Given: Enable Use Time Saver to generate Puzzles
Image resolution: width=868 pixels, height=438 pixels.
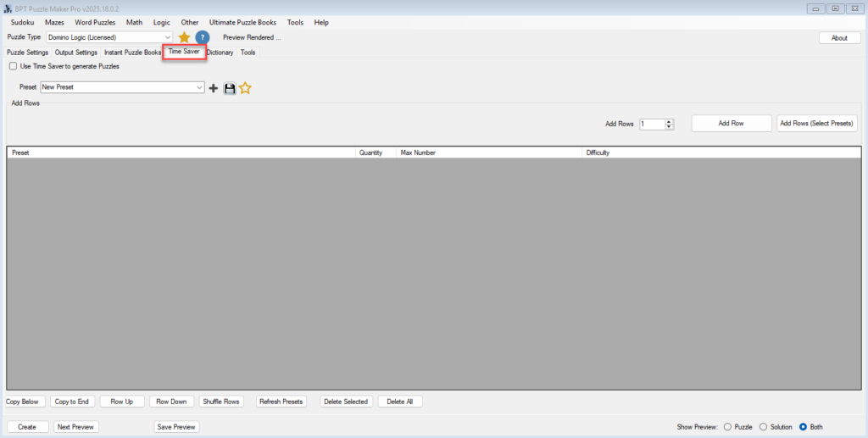Looking at the screenshot, I should pyautogui.click(x=13, y=66).
